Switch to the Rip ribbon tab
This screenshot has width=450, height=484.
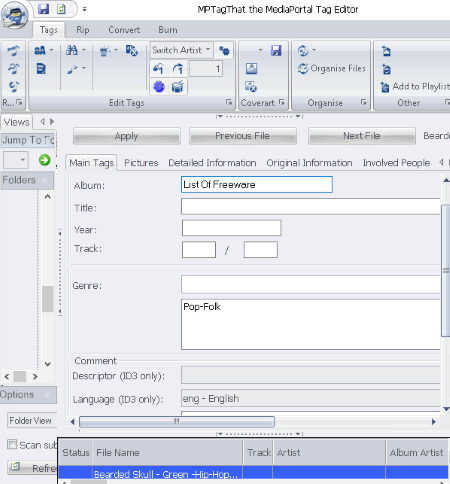click(82, 30)
